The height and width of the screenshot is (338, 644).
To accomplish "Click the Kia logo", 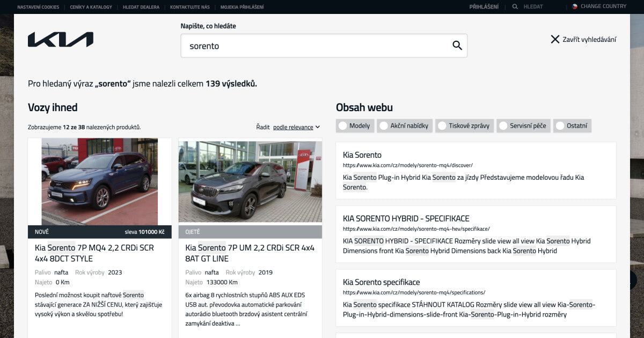I will (61, 39).
